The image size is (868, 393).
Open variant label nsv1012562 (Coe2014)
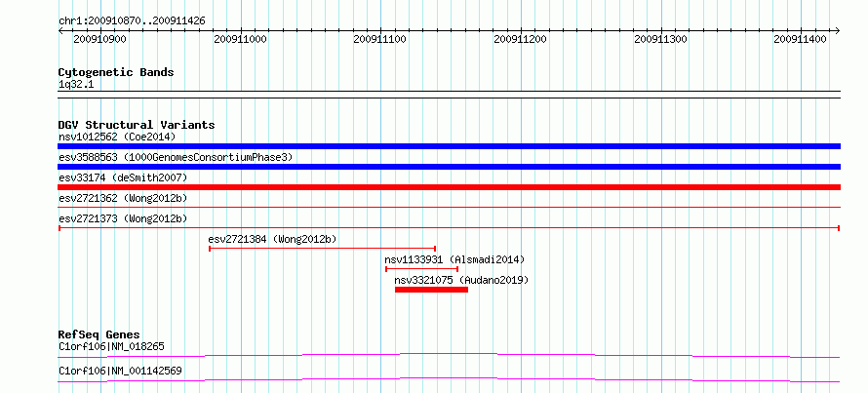117,137
